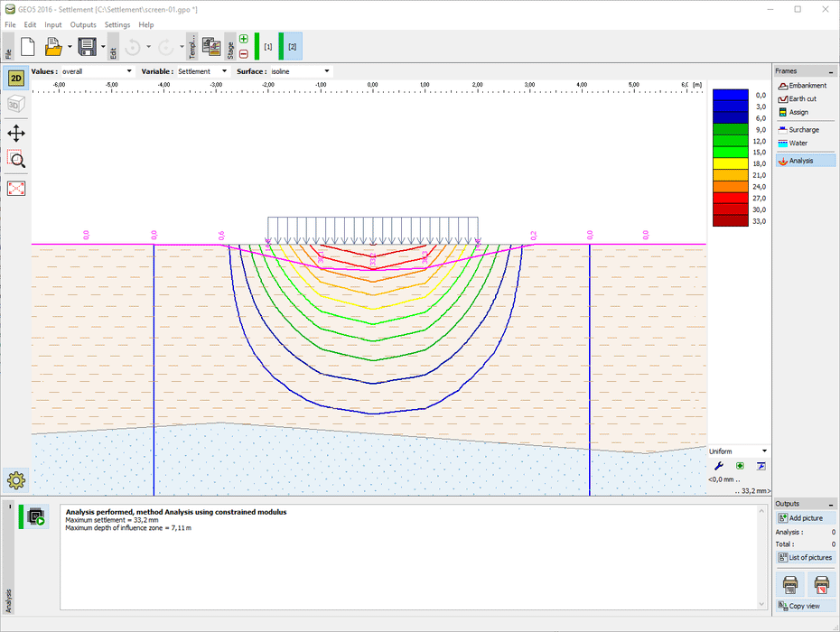840x632 pixels.
Task: Run analysis using the green play icon
Action: (36, 517)
